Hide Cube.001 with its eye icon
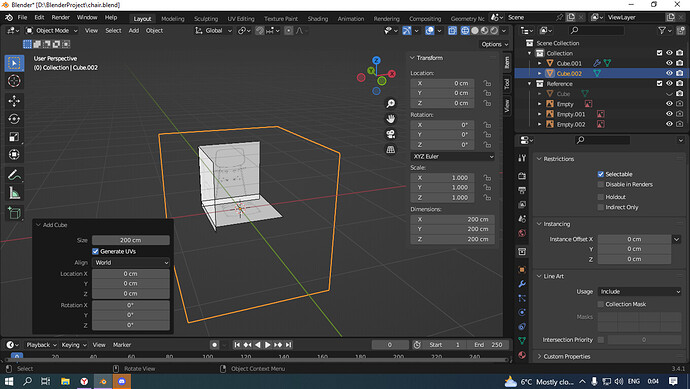The image size is (690, 389). tap(669, 63)
